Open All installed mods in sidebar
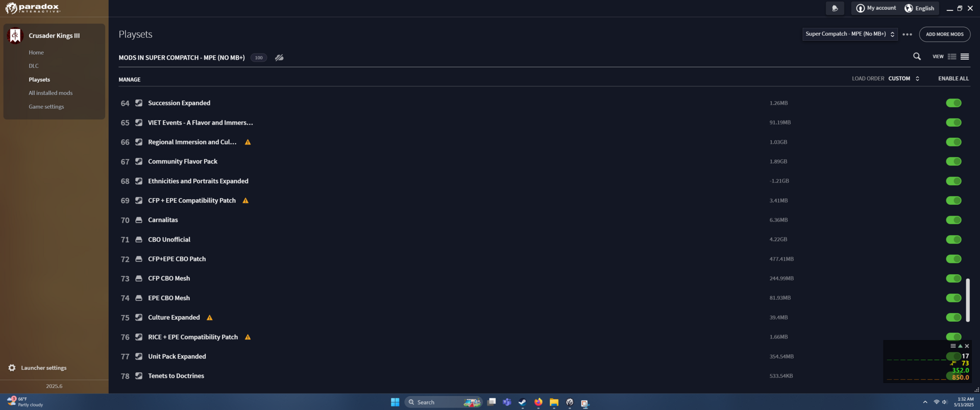 tap(51, 93)
